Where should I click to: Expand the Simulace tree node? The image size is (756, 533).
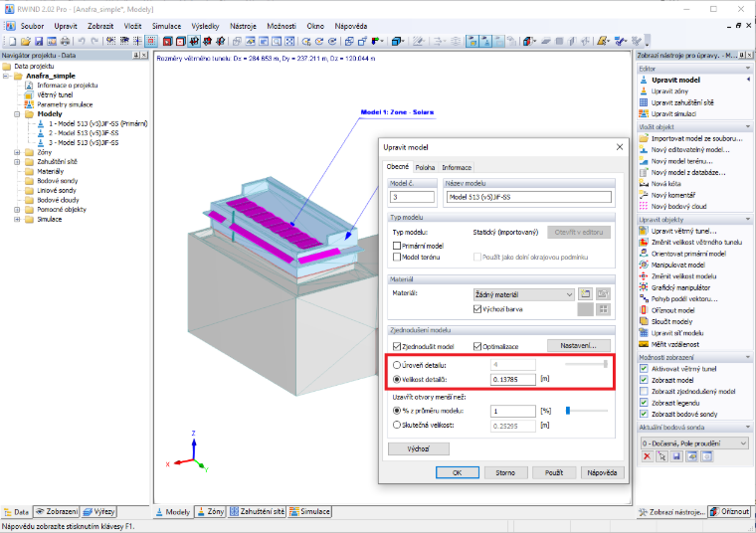(17, 220)
